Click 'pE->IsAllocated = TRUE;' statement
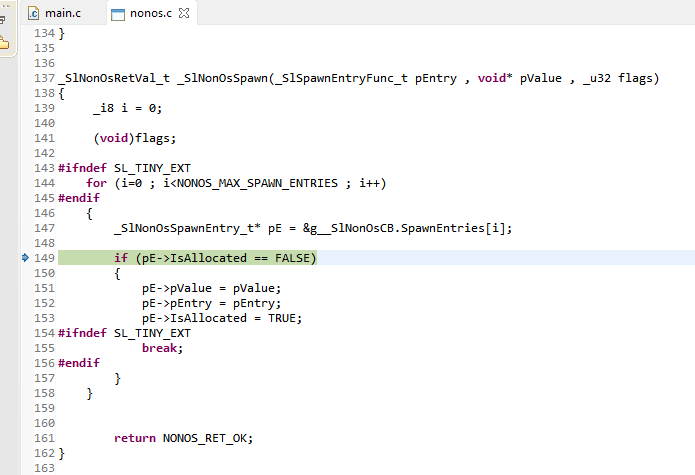This screenshot has height=475, width=695. (x=222, y=318)
